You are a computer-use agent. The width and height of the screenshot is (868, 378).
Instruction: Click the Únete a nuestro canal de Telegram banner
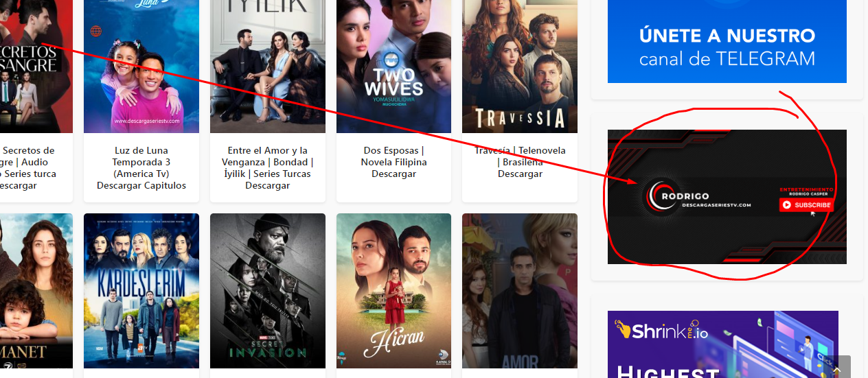click(727, 41)
